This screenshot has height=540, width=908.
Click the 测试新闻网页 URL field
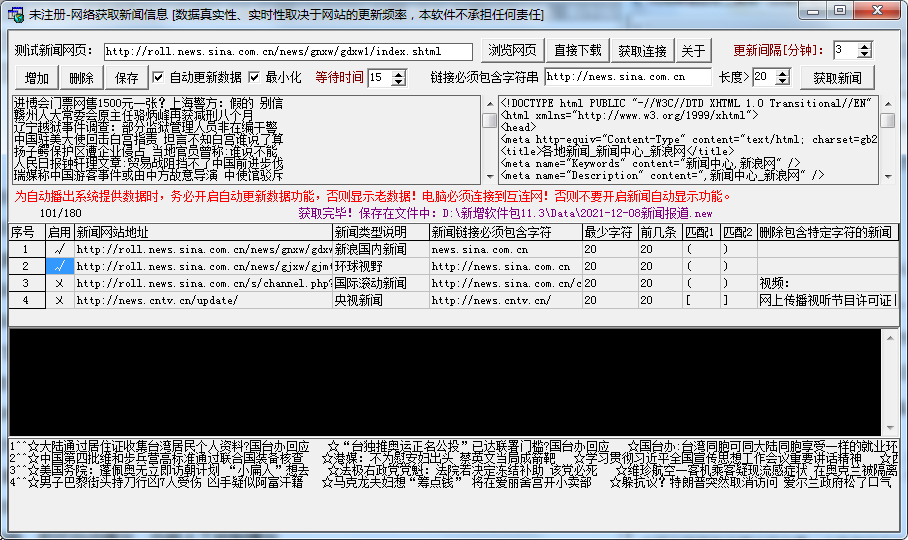[288, 52]
